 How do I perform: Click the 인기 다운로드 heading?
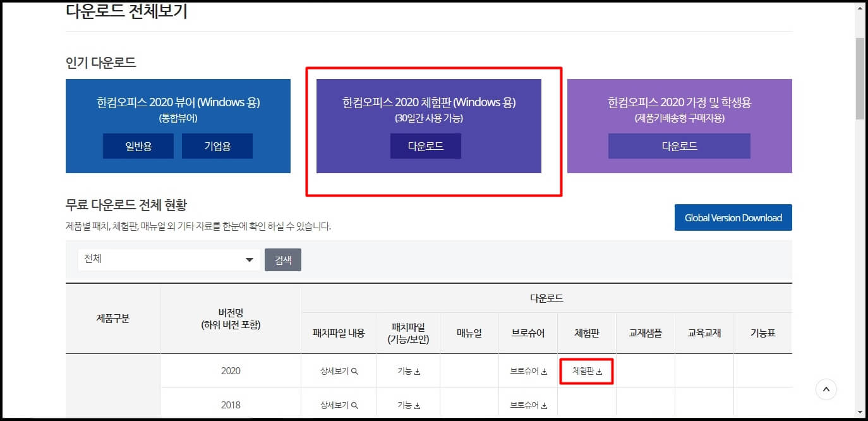point(101,63)
